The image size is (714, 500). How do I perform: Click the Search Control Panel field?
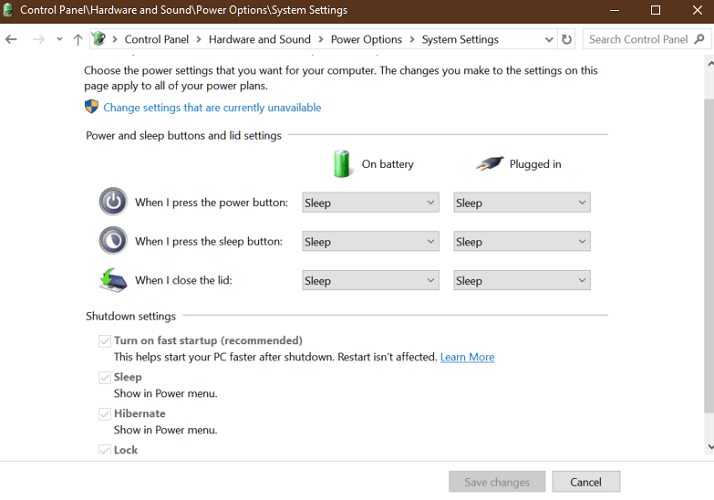637,39
